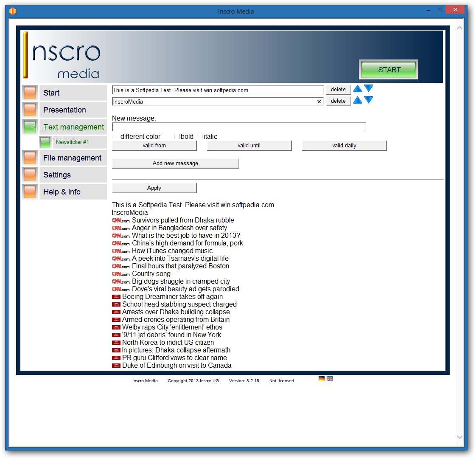Click 'Copyright 2013 Inscro UG' footer text

pyautogui.click(x=193, y=381)
